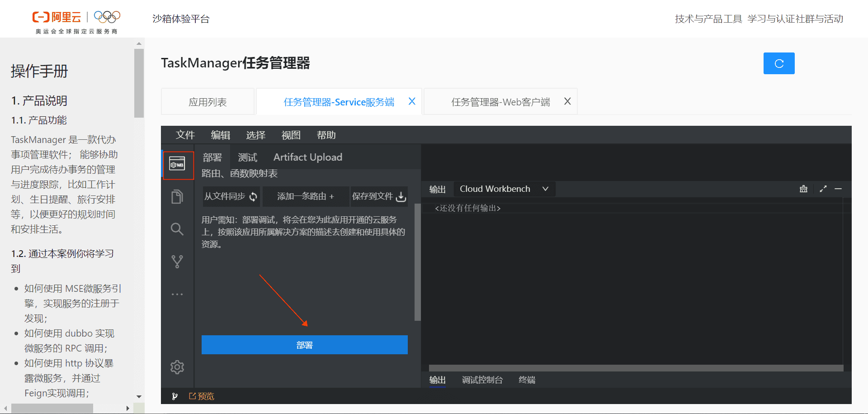The width and height of the screenshot is (868, 414).
Task: Open 预览 preview link in the status bar
Action: 202,396
